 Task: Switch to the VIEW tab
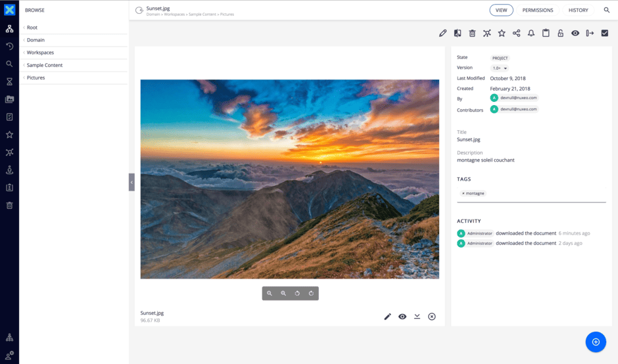(502, 11)
